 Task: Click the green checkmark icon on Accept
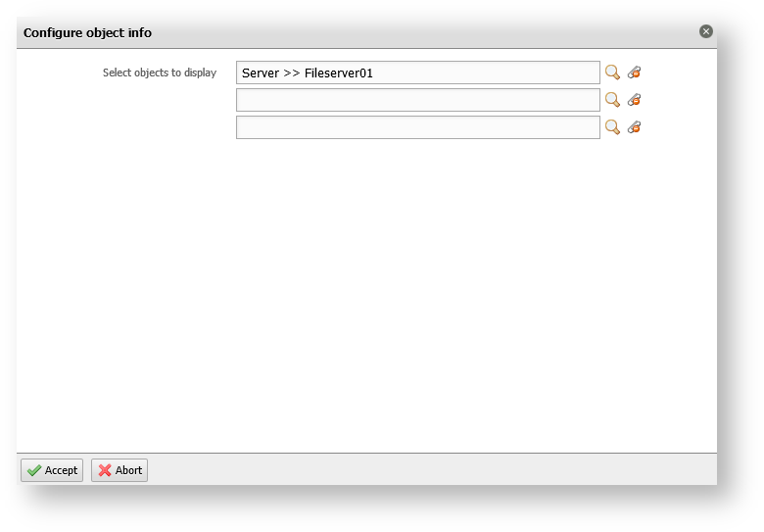[x=34, y=470]
